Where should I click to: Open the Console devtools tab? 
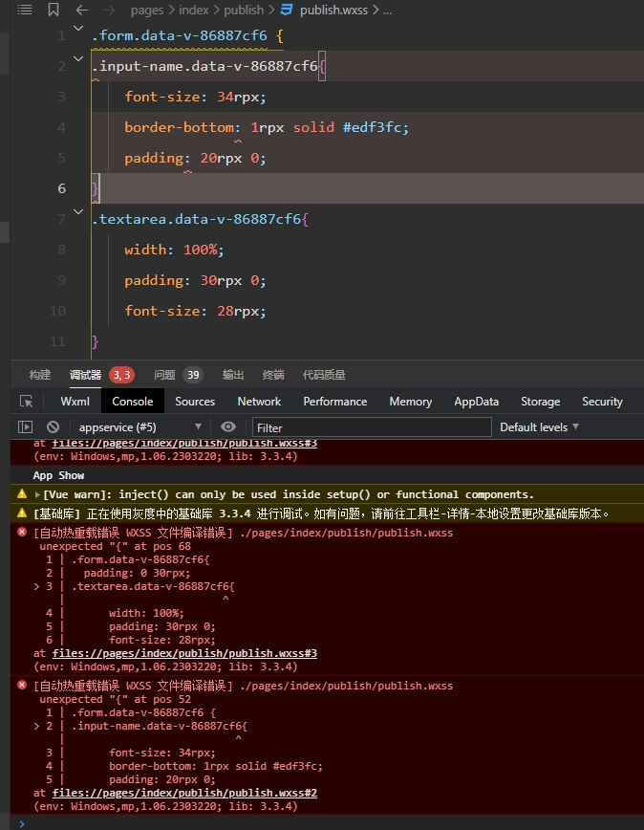point(132,402)
